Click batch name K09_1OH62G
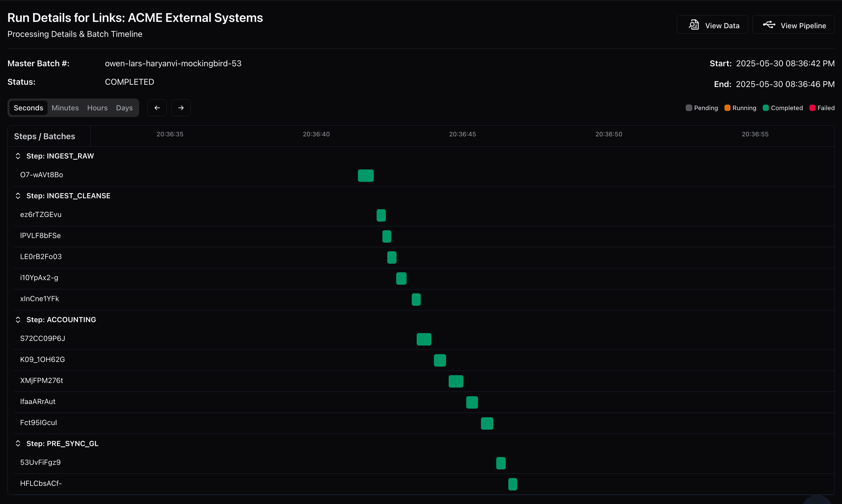 [x=42, y=359]
